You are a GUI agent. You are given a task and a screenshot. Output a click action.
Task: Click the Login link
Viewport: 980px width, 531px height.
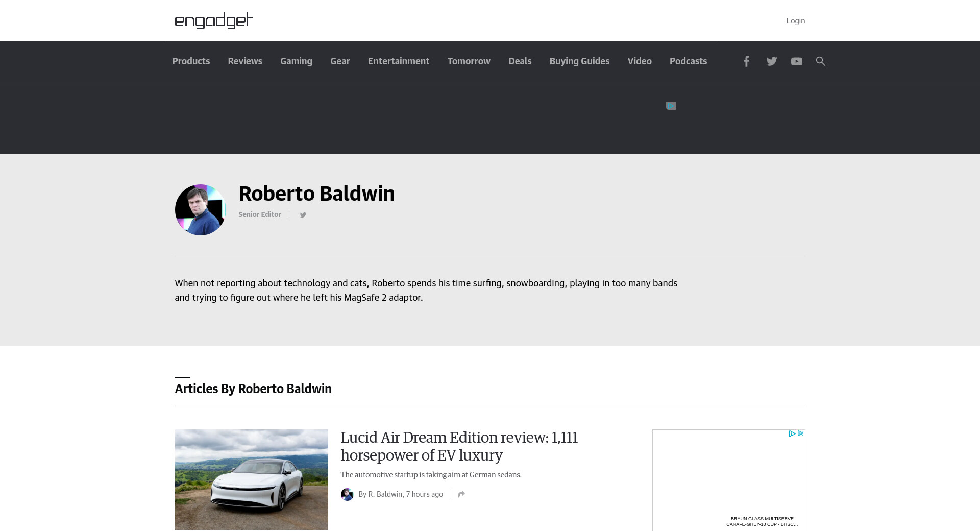795,21
